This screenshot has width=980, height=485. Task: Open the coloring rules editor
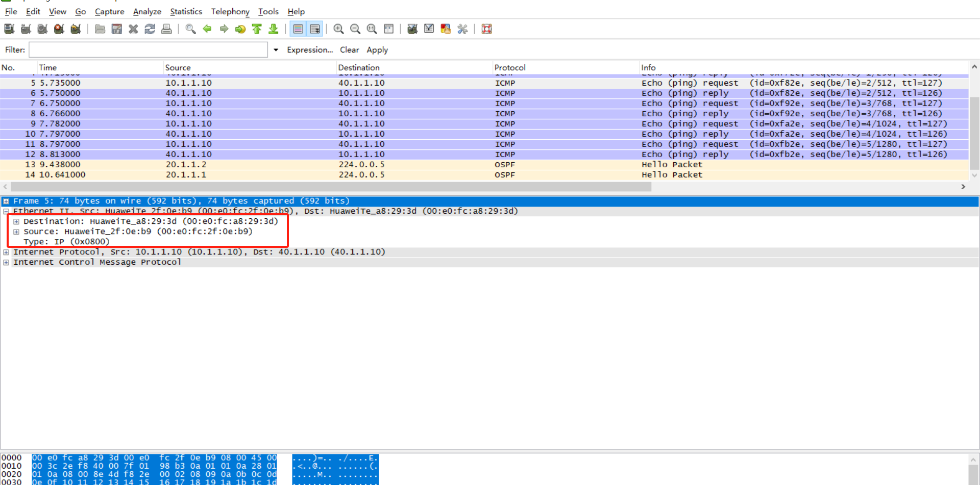tap(446, 29)
